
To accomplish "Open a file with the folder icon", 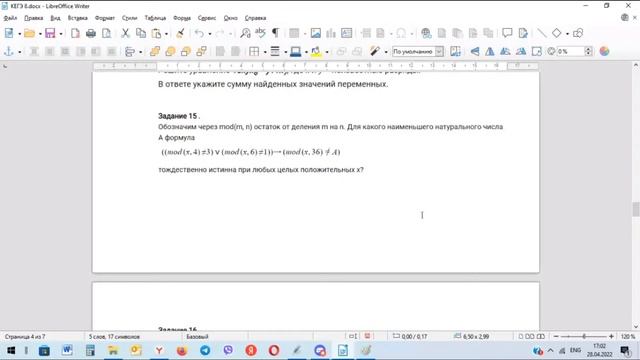I will pyautogui.click(x=29, y=33).
